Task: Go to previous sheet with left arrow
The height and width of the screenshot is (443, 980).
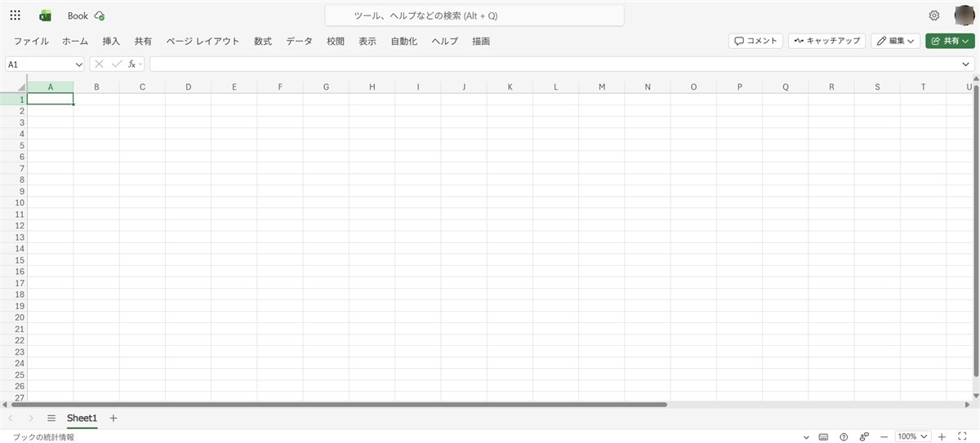Action: (x=11, y=418)
